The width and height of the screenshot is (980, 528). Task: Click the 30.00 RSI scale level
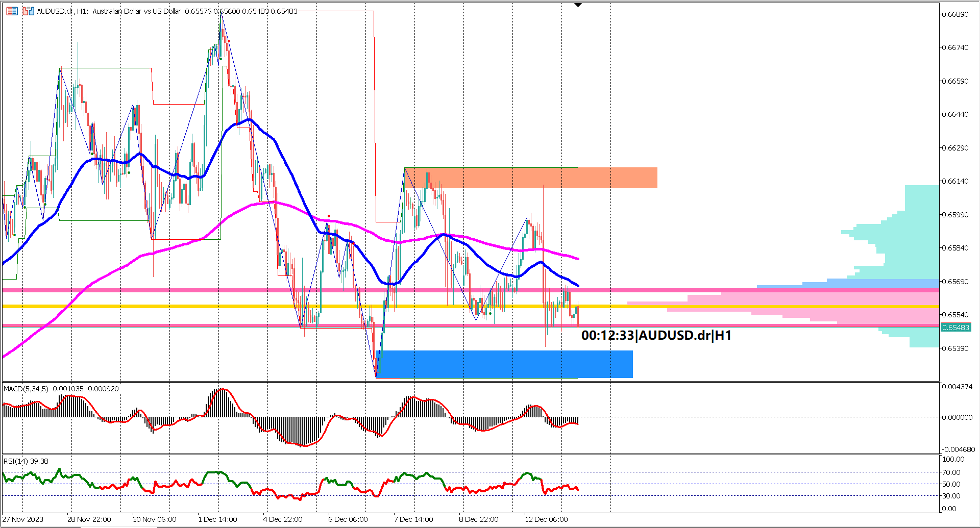pos(951,496)
